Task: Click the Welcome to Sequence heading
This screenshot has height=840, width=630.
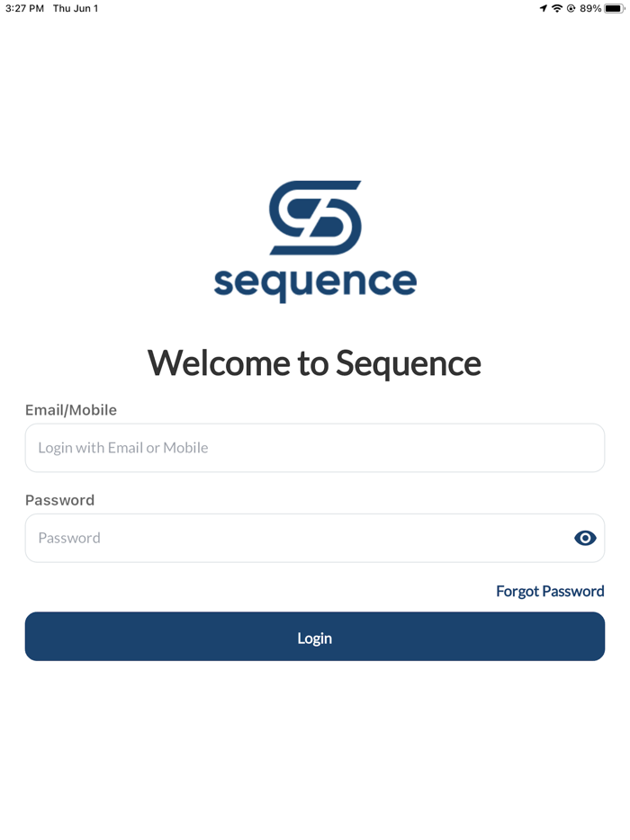Action: coord(315,363)
